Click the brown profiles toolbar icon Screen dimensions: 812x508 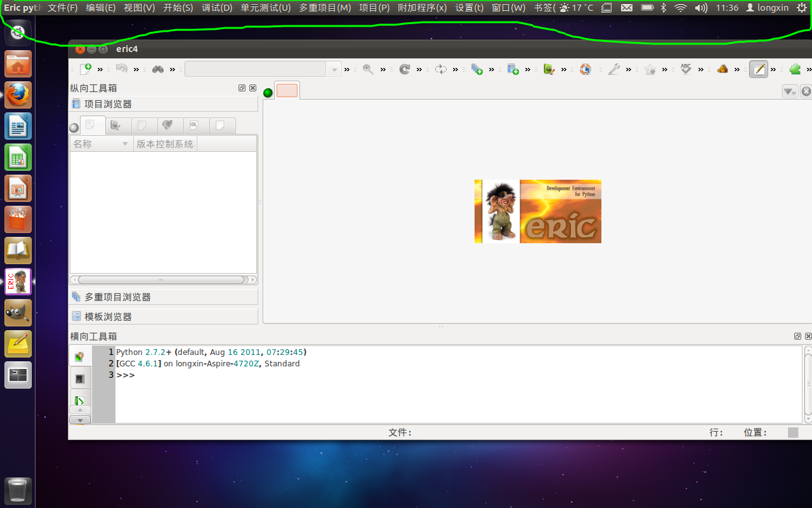pyautogui.click(x=723, y=69)
